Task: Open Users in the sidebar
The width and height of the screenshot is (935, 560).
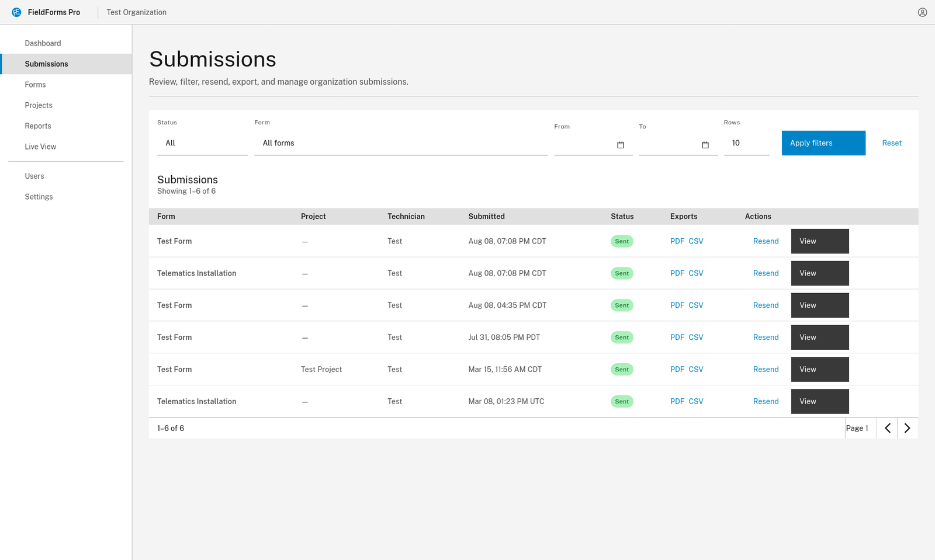Action: pyautogui.click(x=66, y=176)
